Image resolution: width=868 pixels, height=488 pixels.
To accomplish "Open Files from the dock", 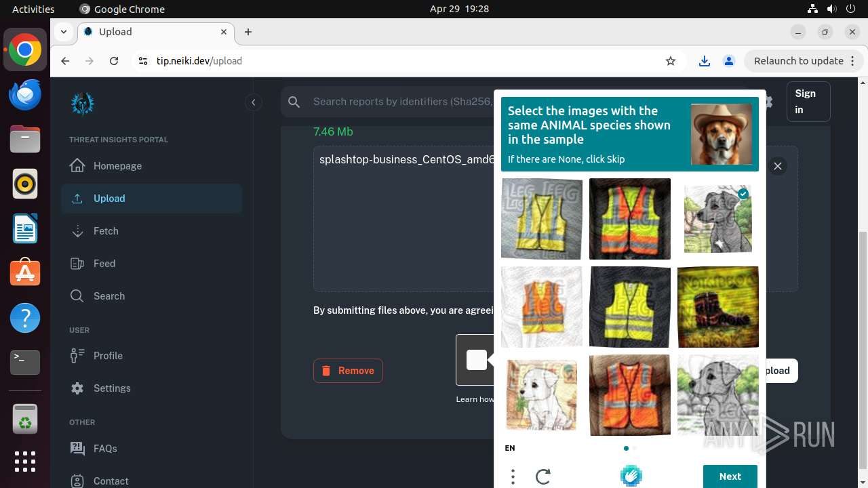I will (25, 140).
